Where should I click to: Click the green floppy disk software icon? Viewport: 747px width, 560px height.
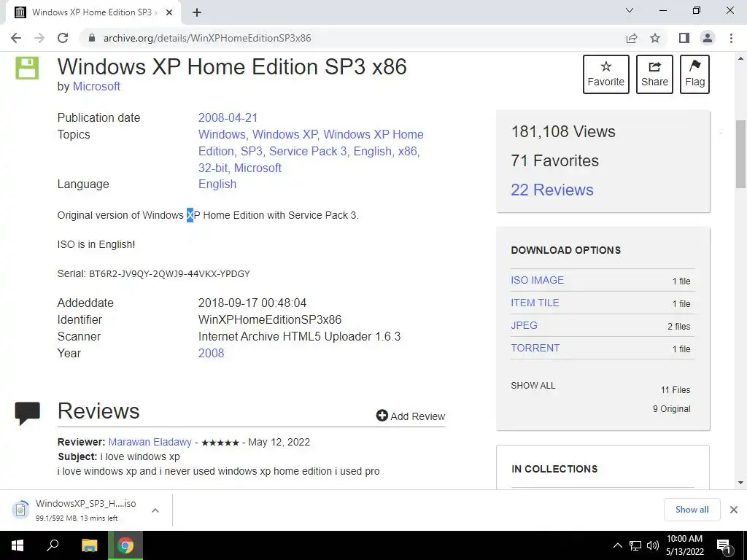pos(27,68)
